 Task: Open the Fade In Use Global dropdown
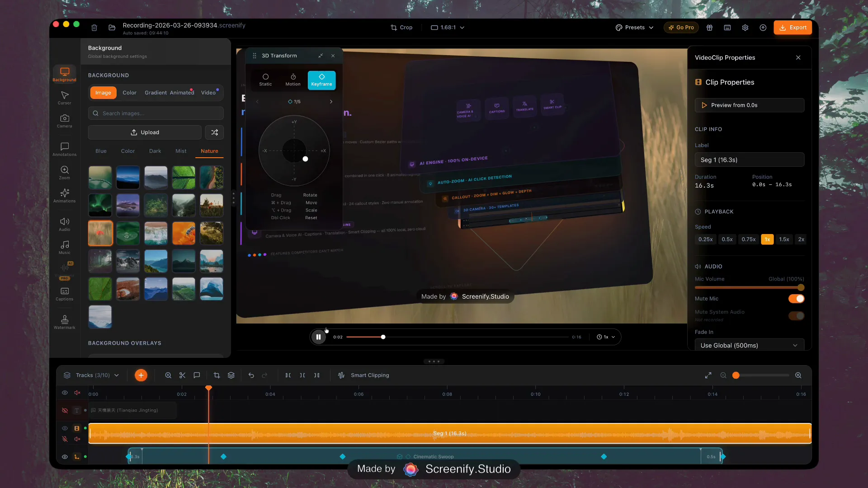click(749, 345)
